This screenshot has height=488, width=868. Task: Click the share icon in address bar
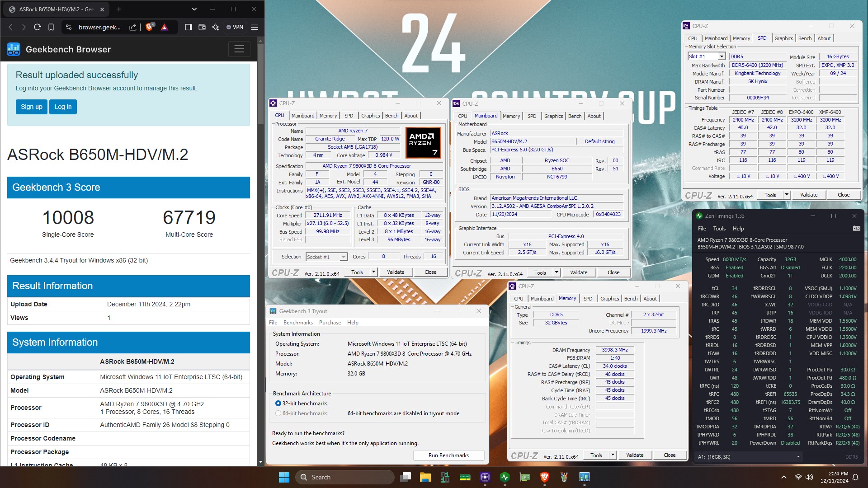[133, 27]
